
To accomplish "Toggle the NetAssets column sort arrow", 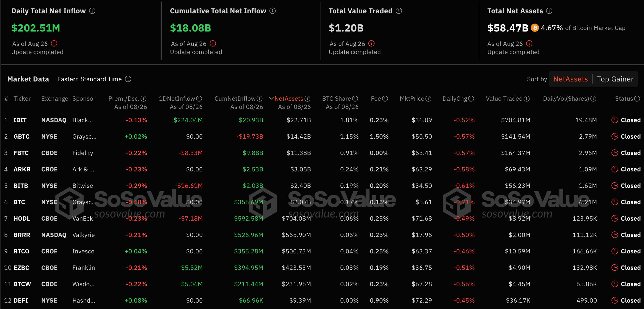I will point(271,99).
